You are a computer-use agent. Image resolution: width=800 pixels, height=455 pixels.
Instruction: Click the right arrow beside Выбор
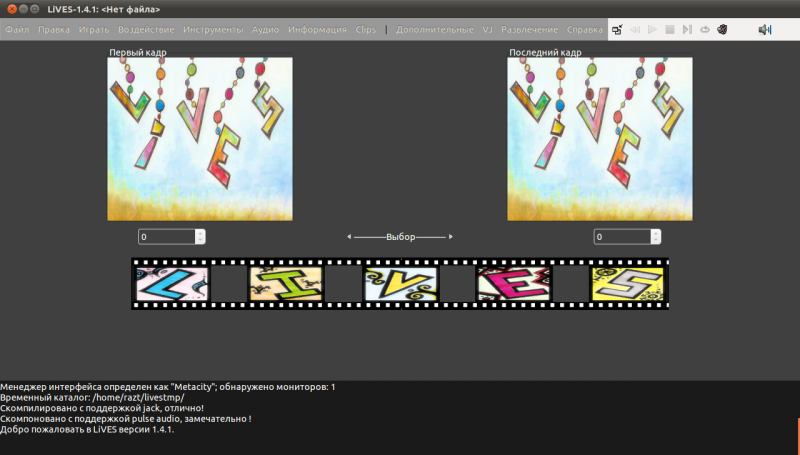tap(451, 237)
